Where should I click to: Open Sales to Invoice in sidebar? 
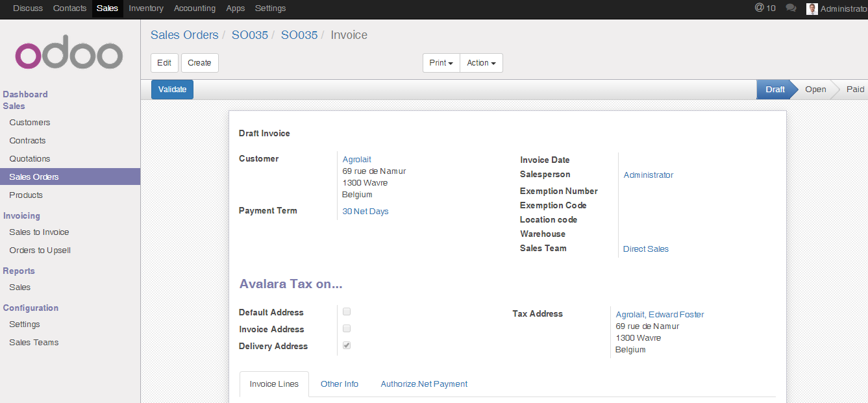[x=39, y=232]
